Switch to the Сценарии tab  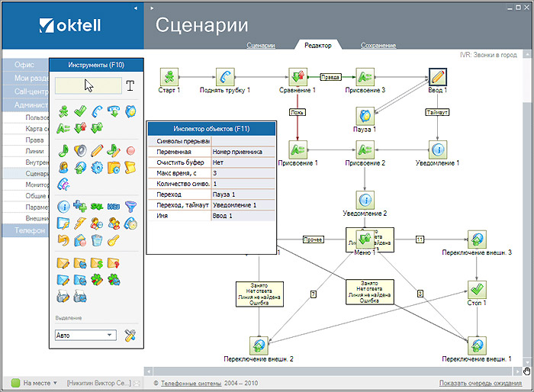pos(261,46)
